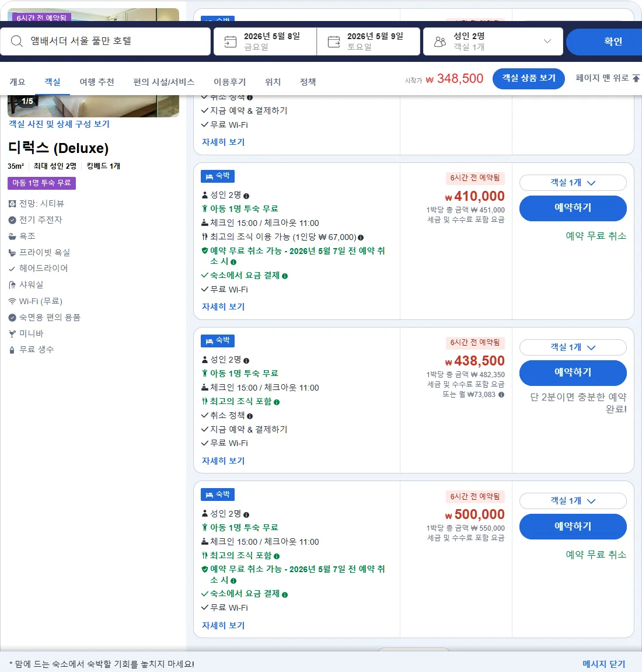
Task: Click info icon beside 성인 2명 in ₩500,000 offer
Action: coord(246,514)
